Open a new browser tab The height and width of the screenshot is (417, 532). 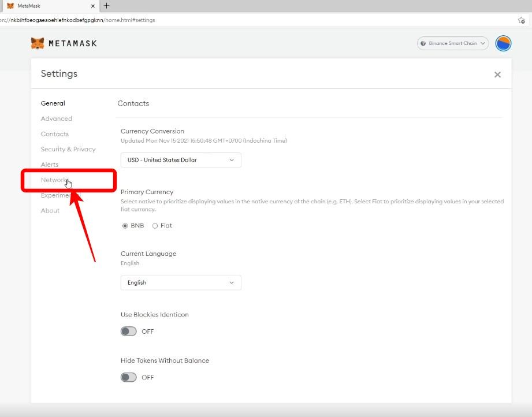pyautogui.click(x=106, y=6)
